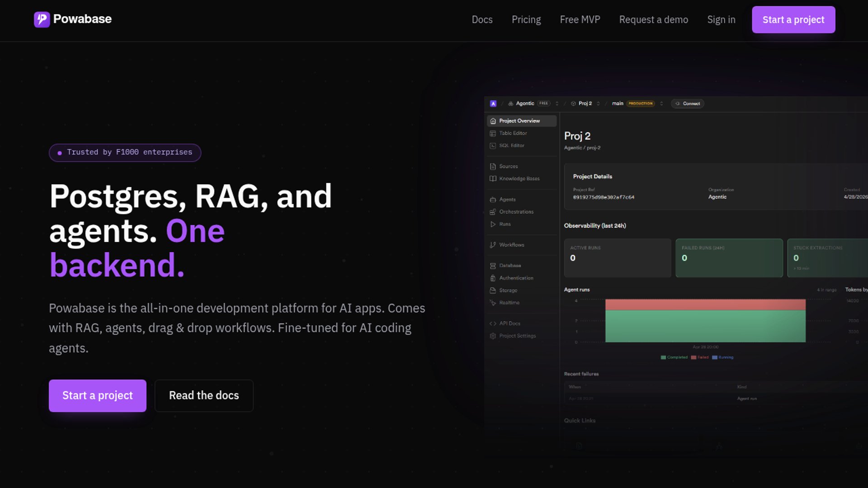Image resolution: width=868 pixels, height=488 pixels.
Task: Select the Active Runs metric card
Action: pos(618,258)
